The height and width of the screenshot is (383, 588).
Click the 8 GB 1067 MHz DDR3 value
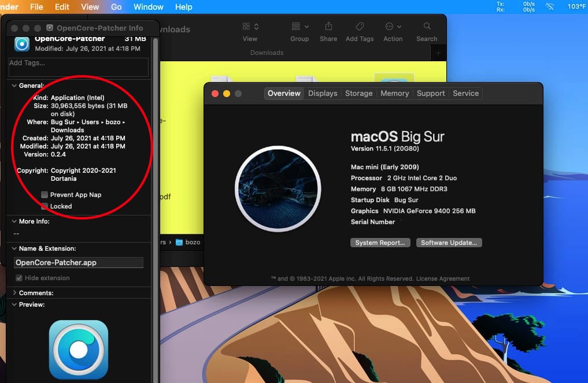point(414,189)
